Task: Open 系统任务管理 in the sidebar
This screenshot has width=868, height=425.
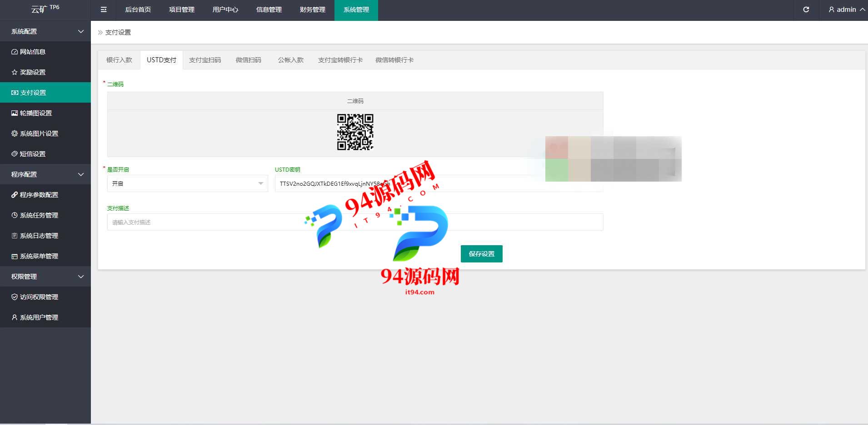Action: [x=45, y=215]
